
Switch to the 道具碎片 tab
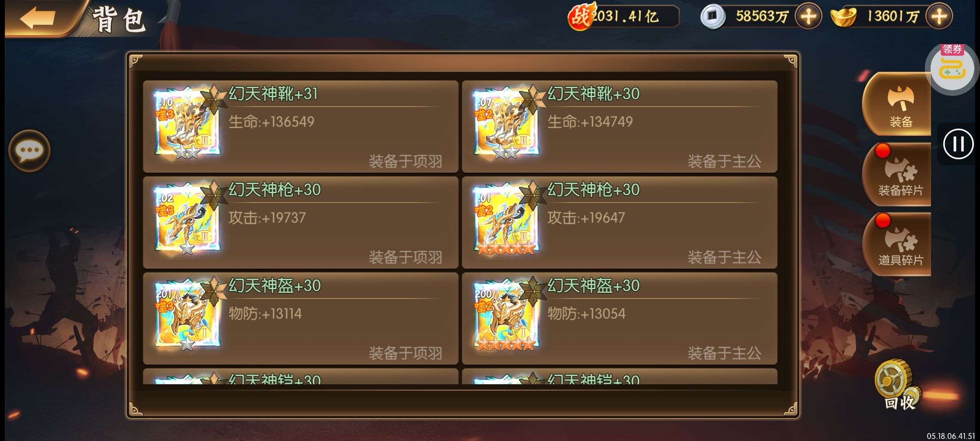point(898,244)
